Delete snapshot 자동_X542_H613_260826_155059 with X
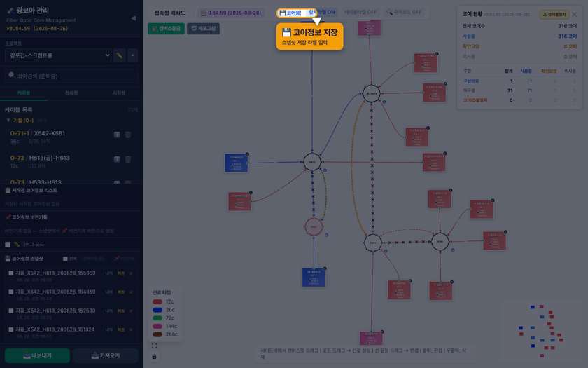The width and height of the screenshot is (588, 368). click(131, 273)
